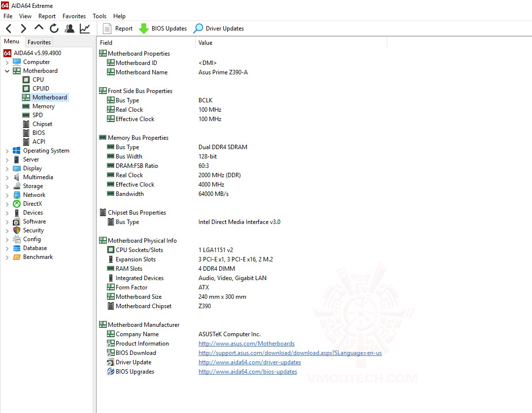
Task: Select SPD under Motherboard
Action: [38, 115]
